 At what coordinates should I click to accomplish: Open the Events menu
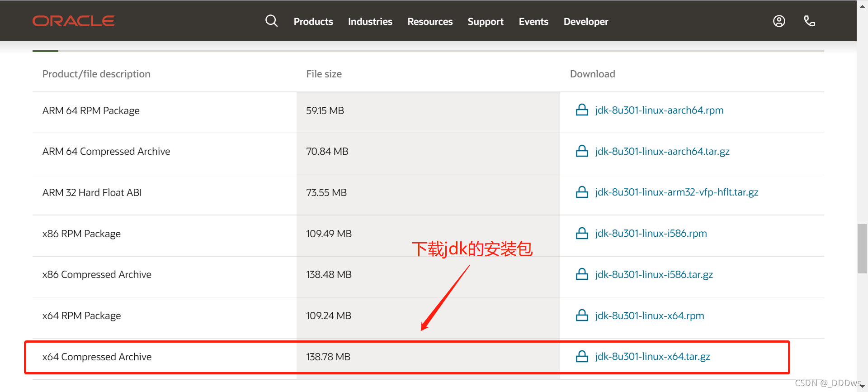pyautogui.click(x=533, y=21)
